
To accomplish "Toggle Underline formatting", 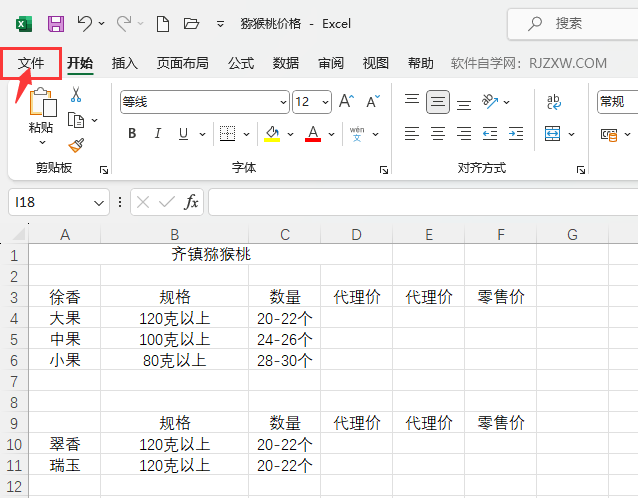I will pyautogui.click(x=184, y=133).
